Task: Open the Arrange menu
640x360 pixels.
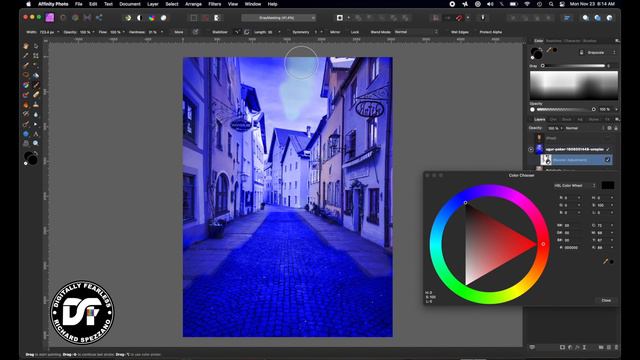Action: (x=193, y=4)
